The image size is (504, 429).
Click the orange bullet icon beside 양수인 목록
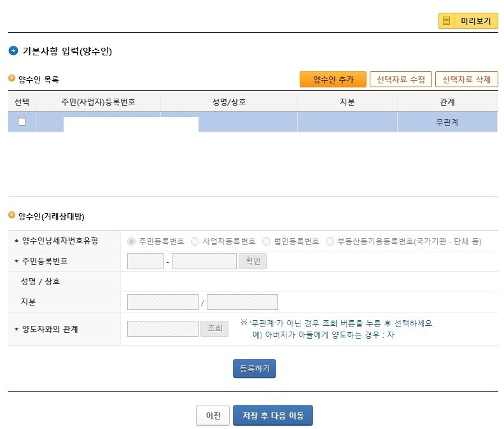tap(11, 78)
